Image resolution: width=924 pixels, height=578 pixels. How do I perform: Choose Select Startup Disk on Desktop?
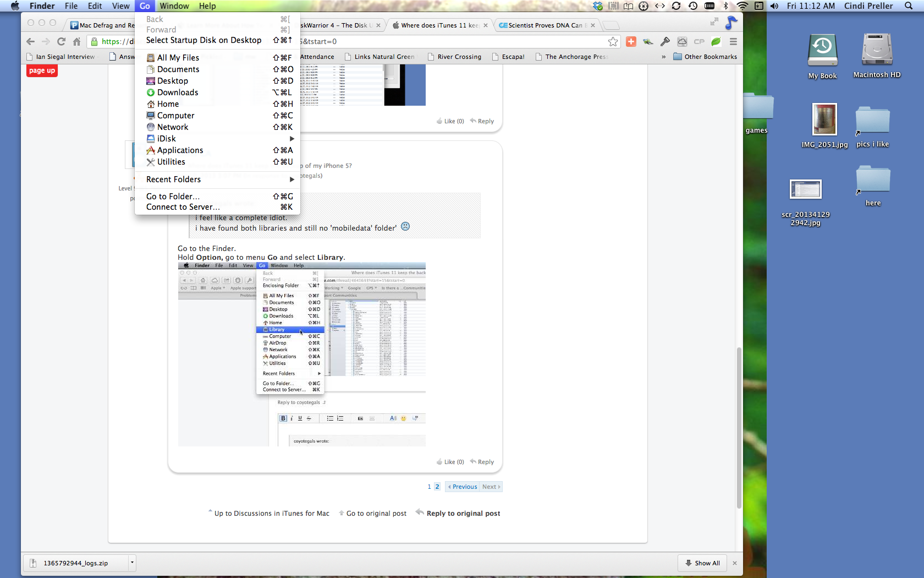pos(217,40)
